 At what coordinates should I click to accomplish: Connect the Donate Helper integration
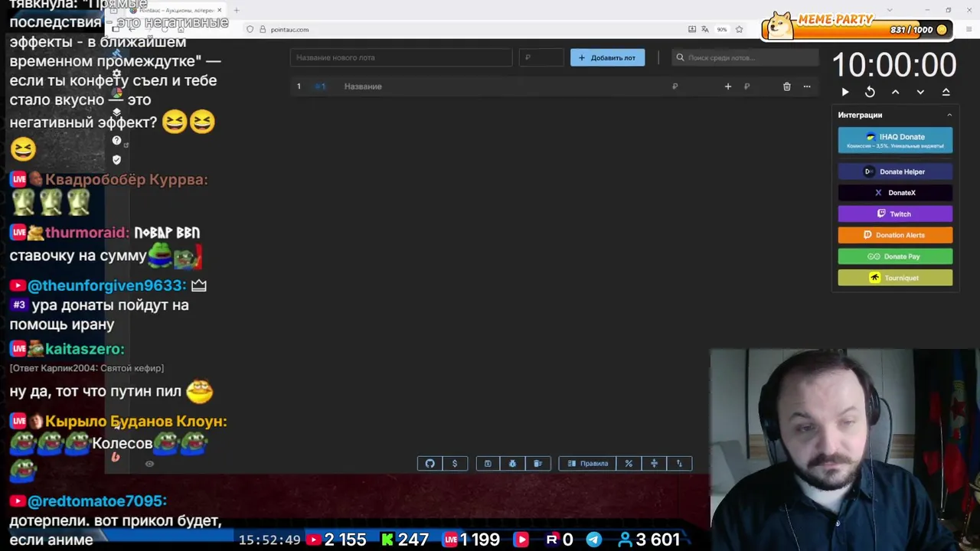pos(895,171)
